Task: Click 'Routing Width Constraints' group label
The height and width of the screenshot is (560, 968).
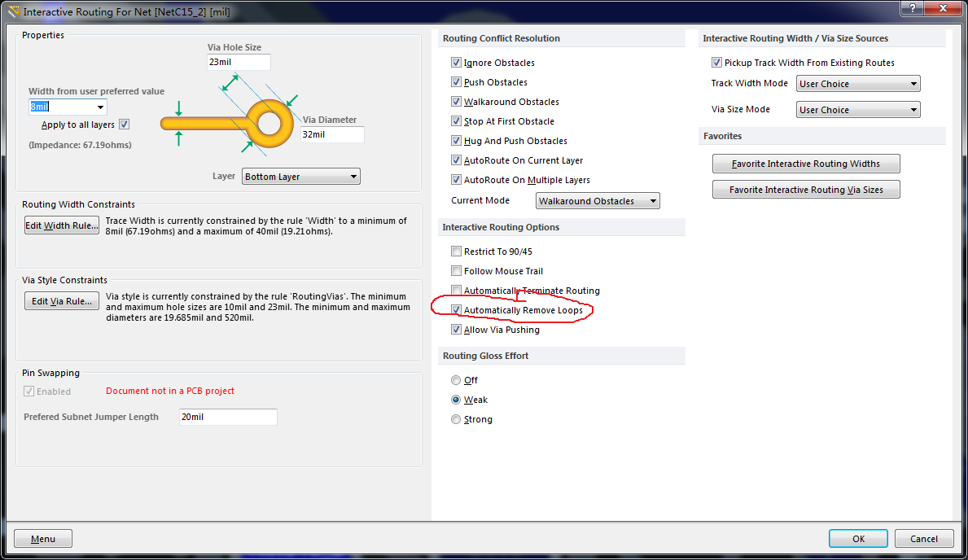Action: pyautogui.click(x=78, y=204)
